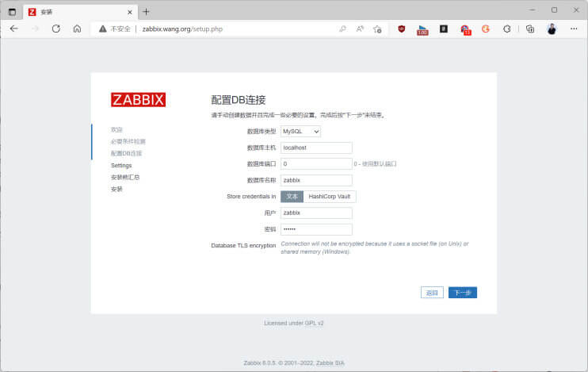Image resolution: width=588 pixels, height=372 pixels.
Task: Open a new tab with plus button
Action: [x=146, y=12]
